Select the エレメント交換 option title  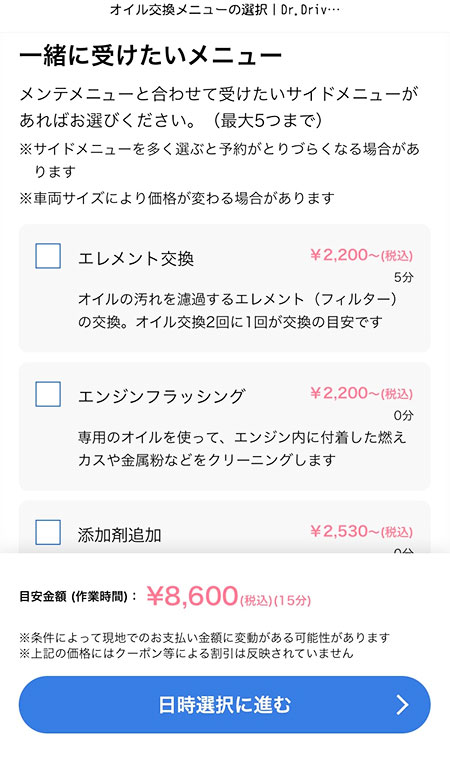pos(136,258)
